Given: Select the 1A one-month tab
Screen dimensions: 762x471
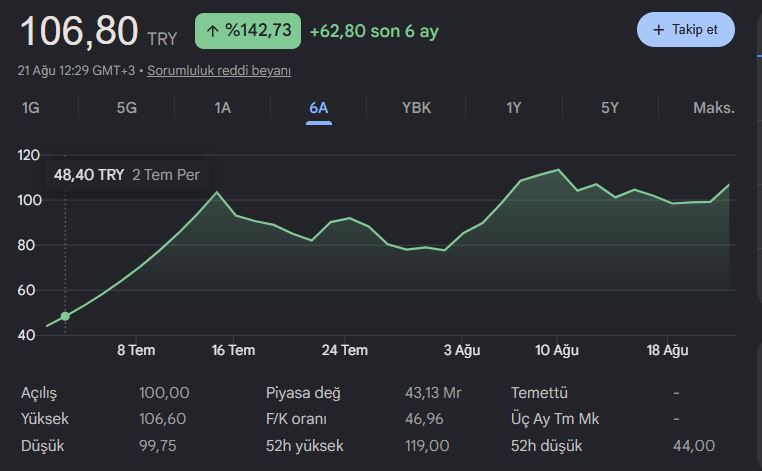Looking at the screenshot, I should click(223, 107).
